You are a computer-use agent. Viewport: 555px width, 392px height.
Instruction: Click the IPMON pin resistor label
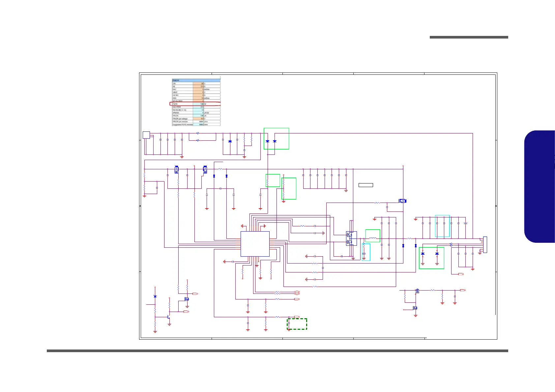[183, 122]
